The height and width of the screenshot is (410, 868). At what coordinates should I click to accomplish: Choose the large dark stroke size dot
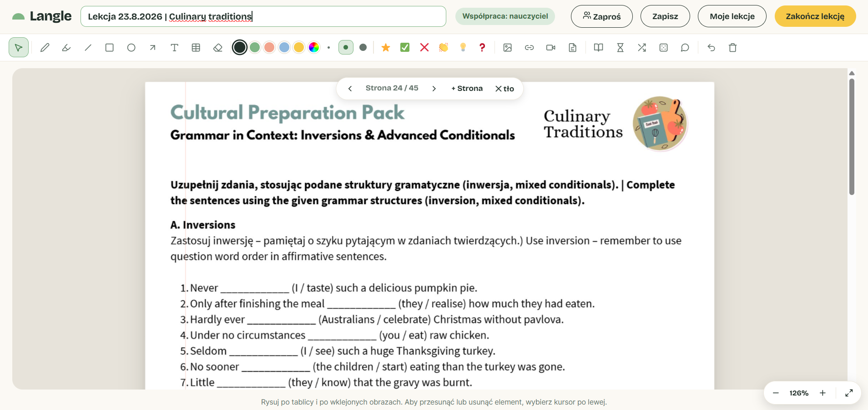click(363, 47)
